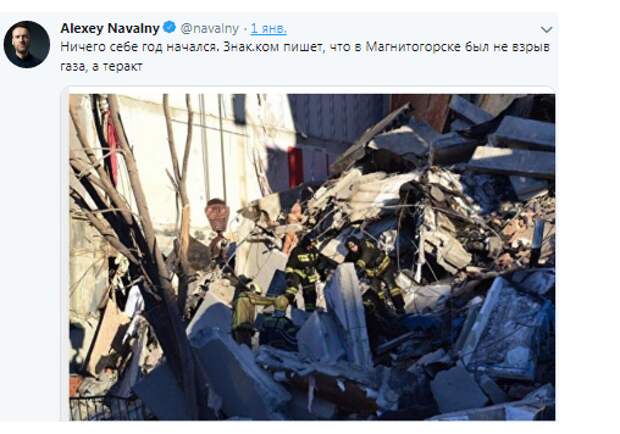Image resolution: width=620 pixels, height=434 pixels.
Task: Click the basketball backboard in the photo
Action: point(217,215)
